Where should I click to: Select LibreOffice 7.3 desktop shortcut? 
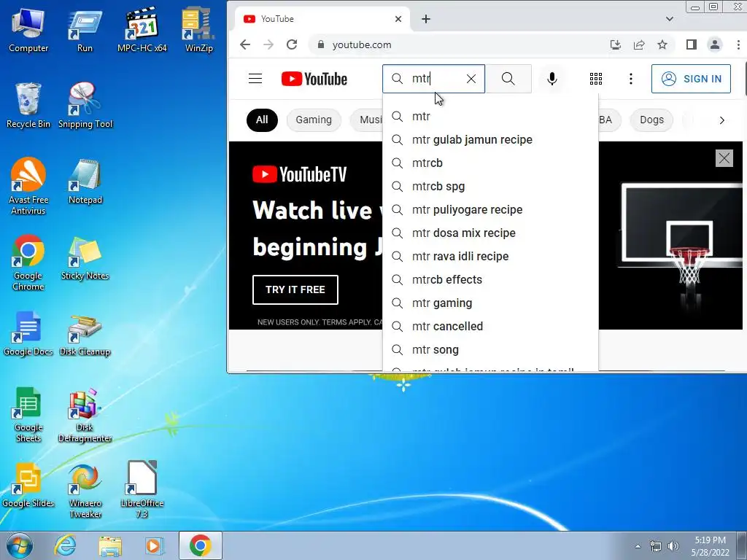(x=142, y=489)
